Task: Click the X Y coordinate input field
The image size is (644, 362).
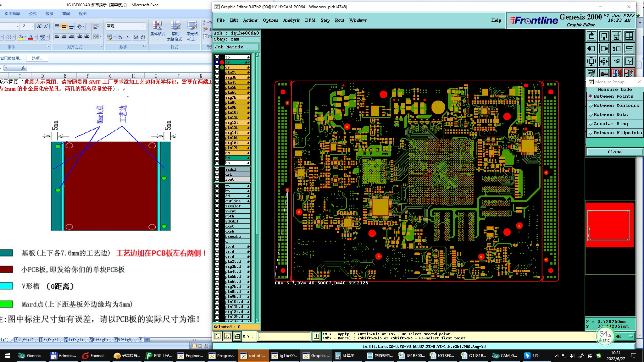Action: [x=284, y=336]
